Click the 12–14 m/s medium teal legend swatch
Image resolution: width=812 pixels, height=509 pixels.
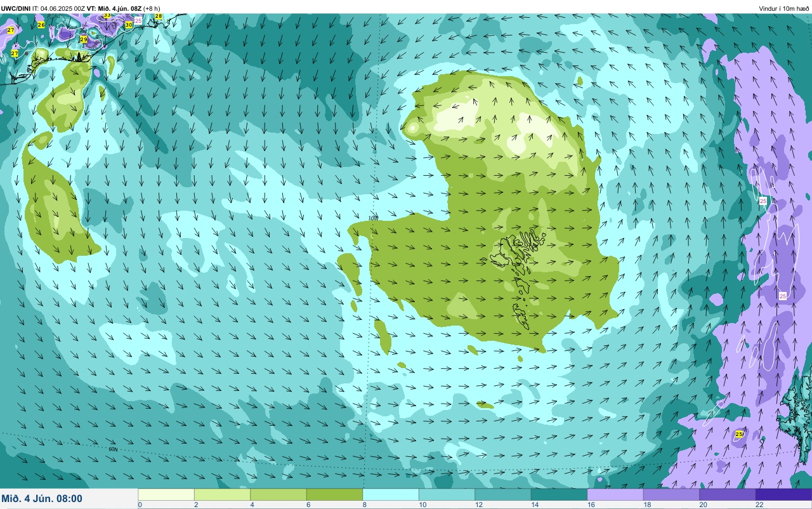(x=503, y=494)
